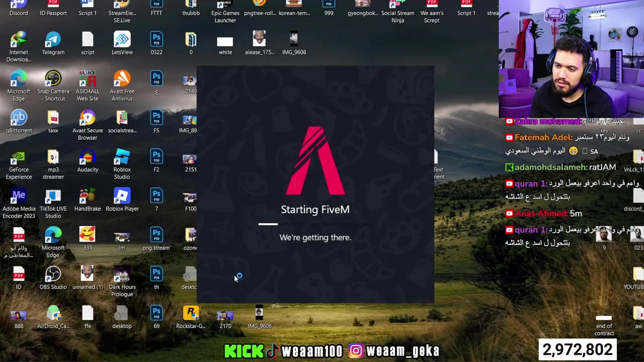Select the mp3 streamer icon
Viewport: 644px width, 362px height.
[x=53, y=164]
